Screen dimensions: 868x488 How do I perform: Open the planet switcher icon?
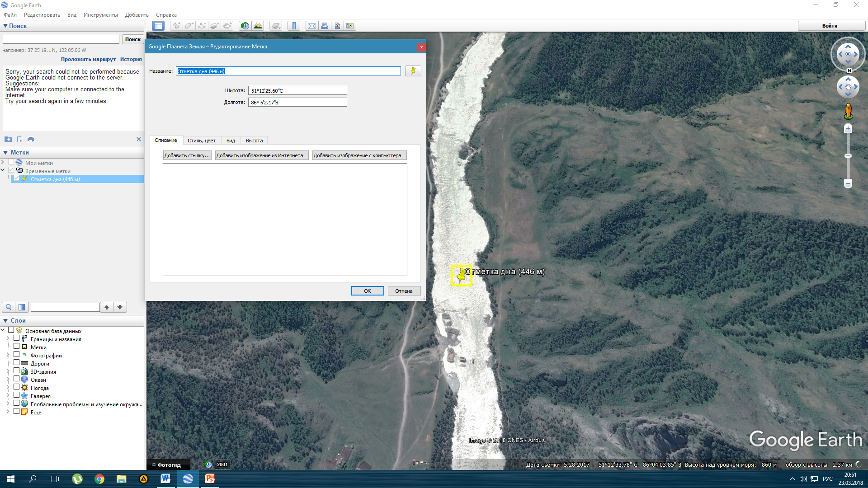(x=276, y=26)
